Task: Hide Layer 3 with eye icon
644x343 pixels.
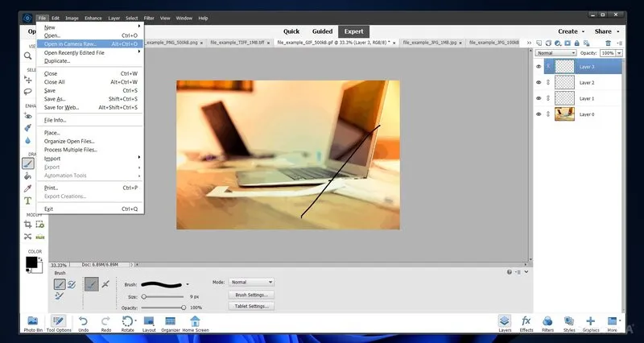Action: 539,67
